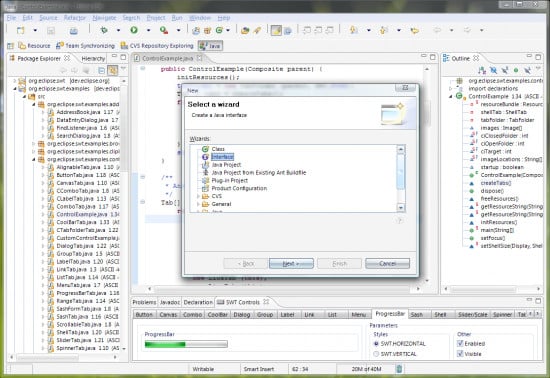Collapse ControlExample class node in Outline
This screenshot has width=550, height=378.
coord(451,96)
